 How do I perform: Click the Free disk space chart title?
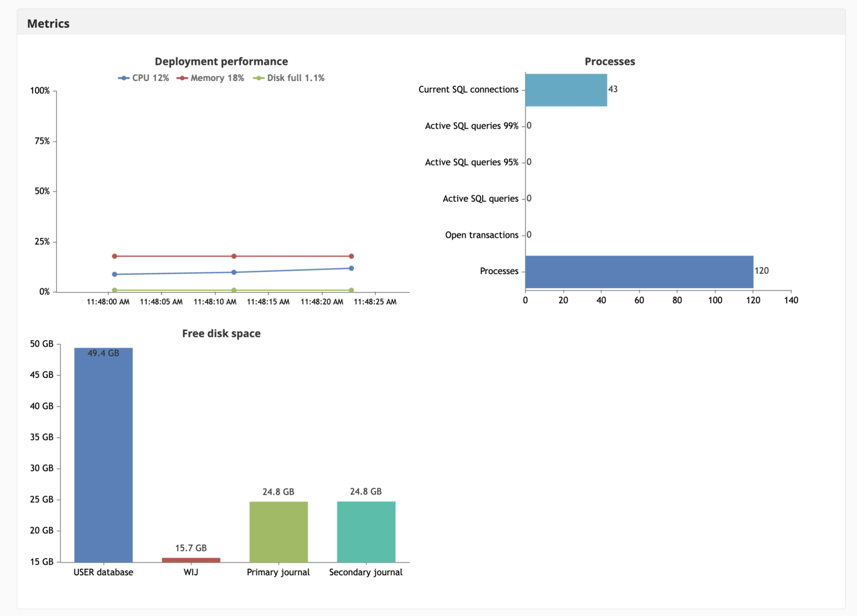[221, 334]
